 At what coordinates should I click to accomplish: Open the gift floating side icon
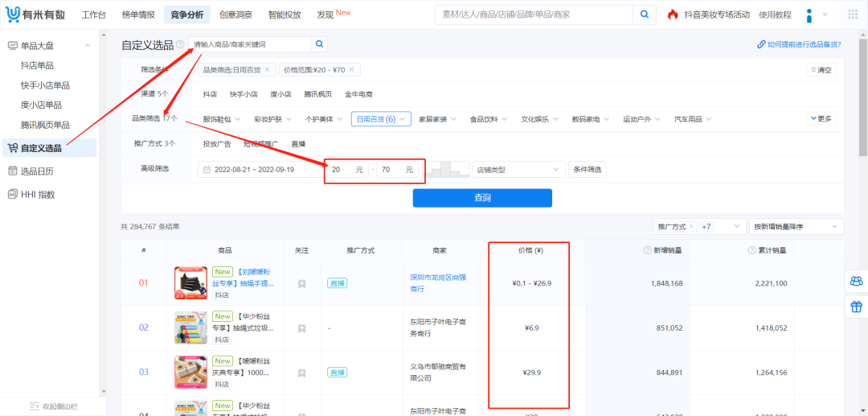(857, 306)
